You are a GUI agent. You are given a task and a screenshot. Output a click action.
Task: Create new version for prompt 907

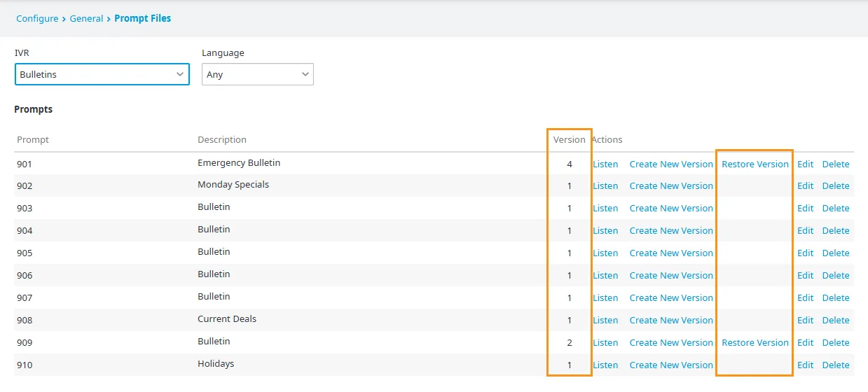tap(671, 298)
